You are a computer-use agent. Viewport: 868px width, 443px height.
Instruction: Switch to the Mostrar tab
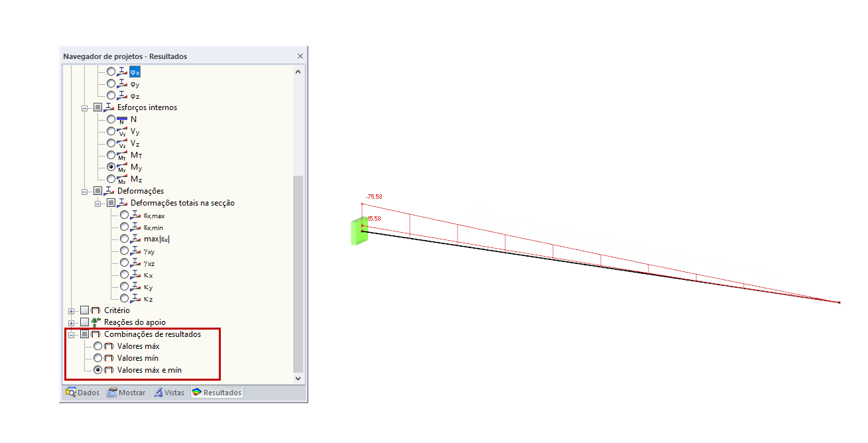(x=126, y=393)
